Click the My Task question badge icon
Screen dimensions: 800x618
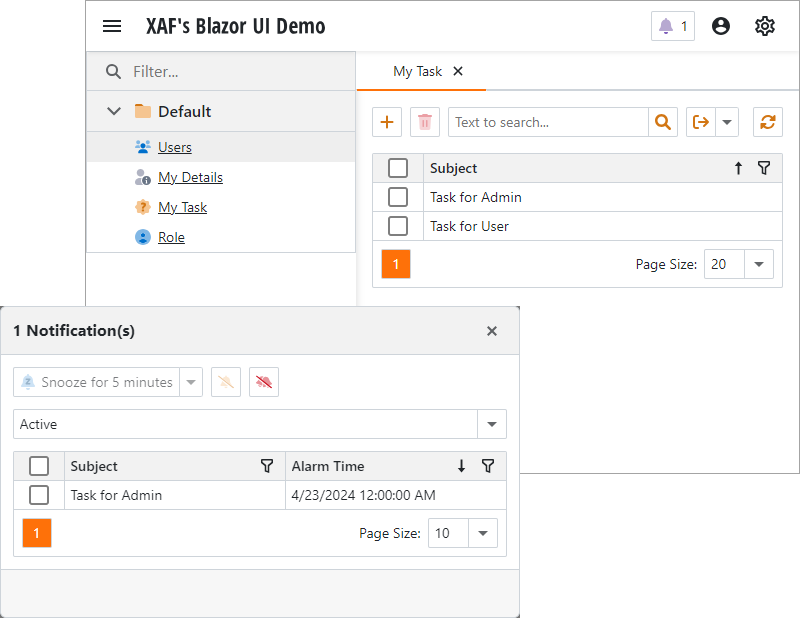pyautogui.click(x=143, y=207)
